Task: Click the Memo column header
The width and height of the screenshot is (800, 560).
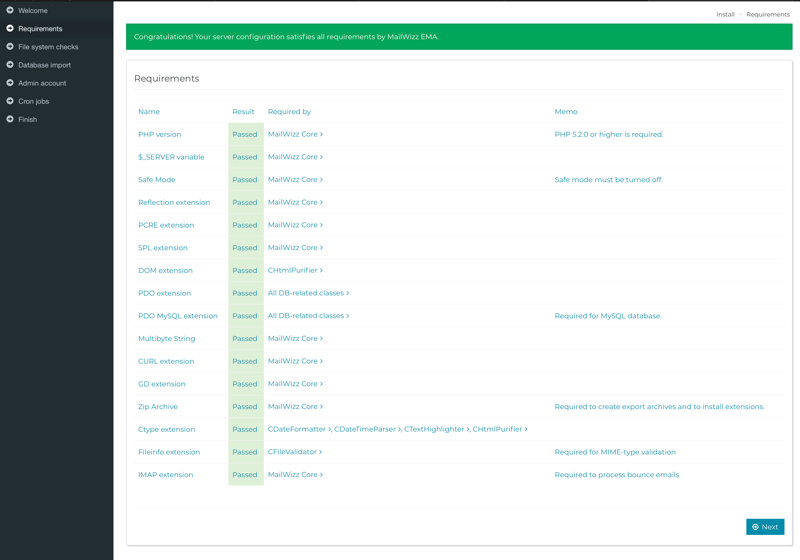Action: pos(566,112)
